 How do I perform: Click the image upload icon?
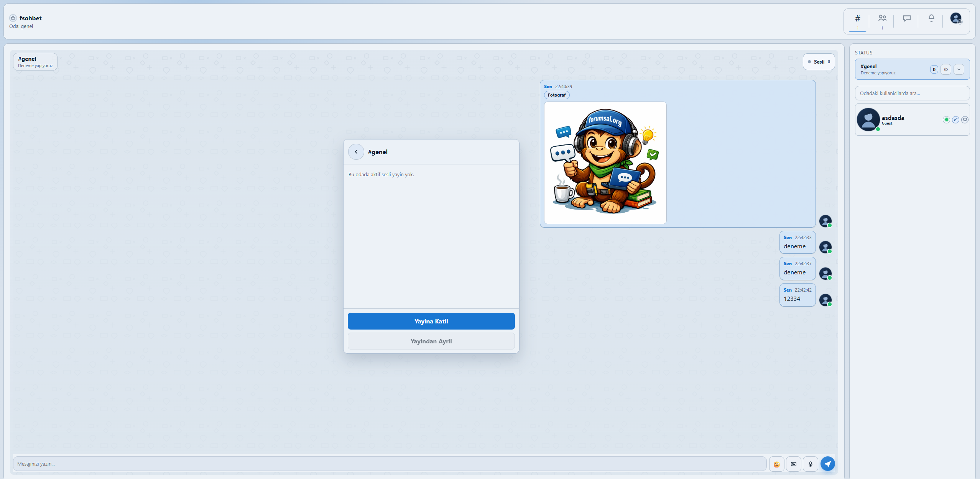click(794, 464)
